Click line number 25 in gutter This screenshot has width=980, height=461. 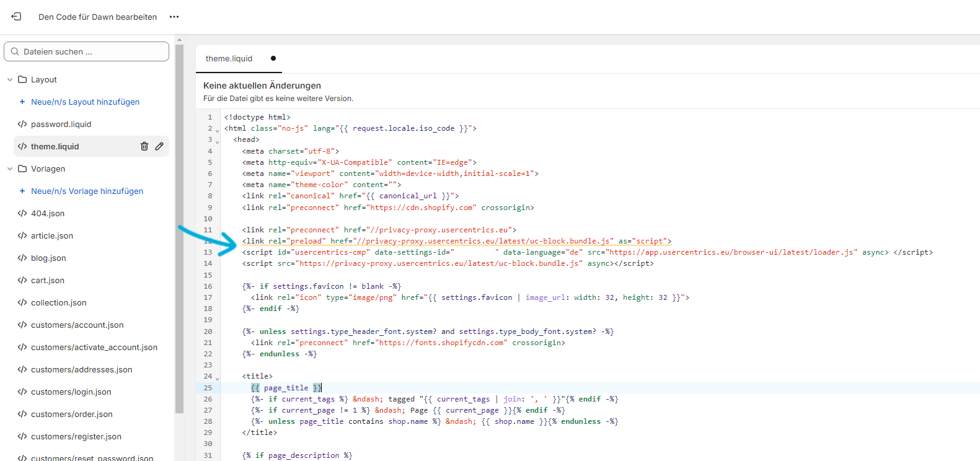(208, 388)
